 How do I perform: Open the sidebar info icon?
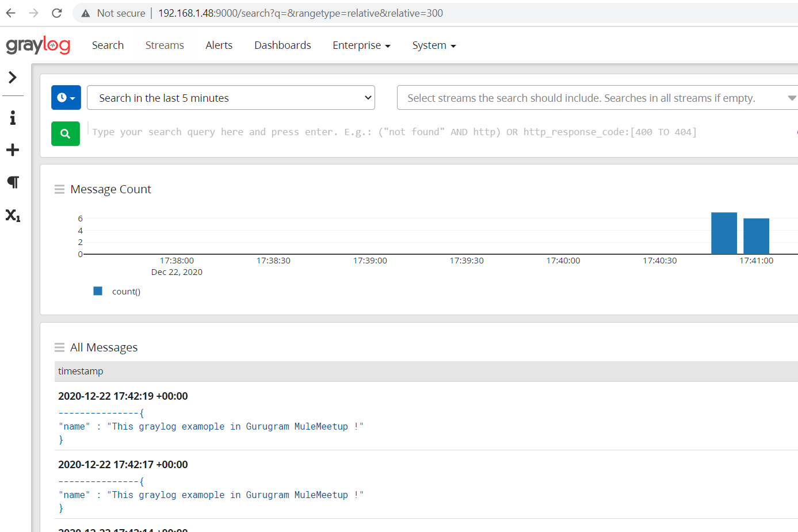[13, 118]
